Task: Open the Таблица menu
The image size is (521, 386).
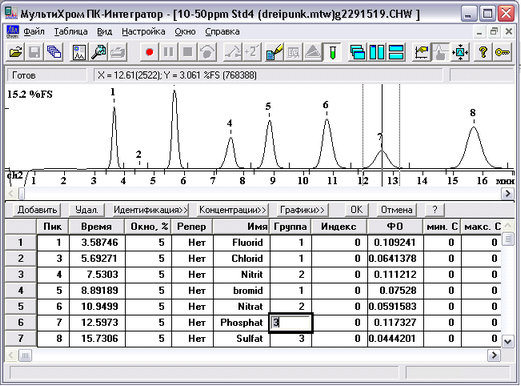Action: click(x=71, y=32)
